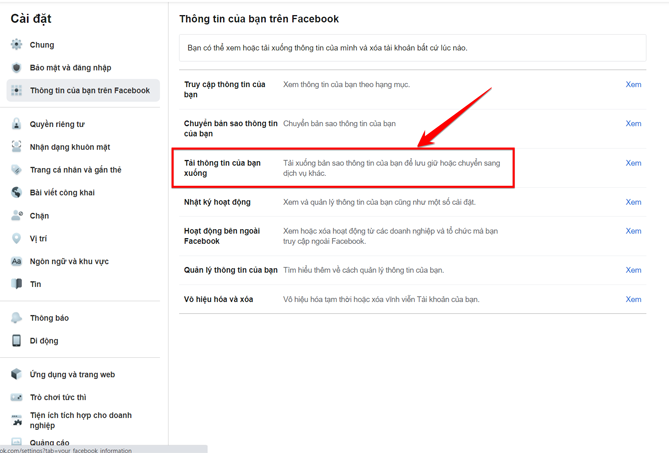The image size is (669, 453).
Task: Click the Vị trí location pin icon
Action: pyautogui.click(x=16, y=238)
